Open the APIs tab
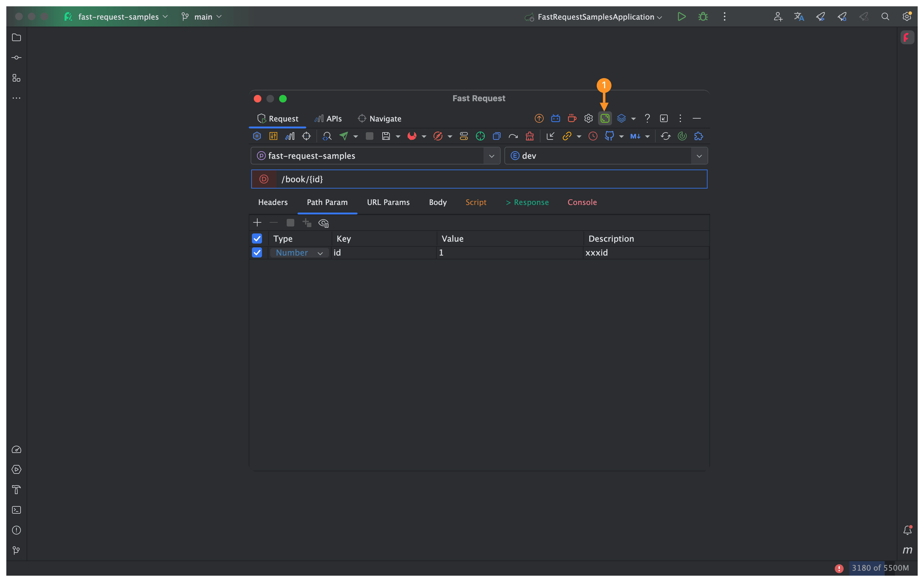The width and height of the screenshot is (924, 582). click(x=328, y=119)
